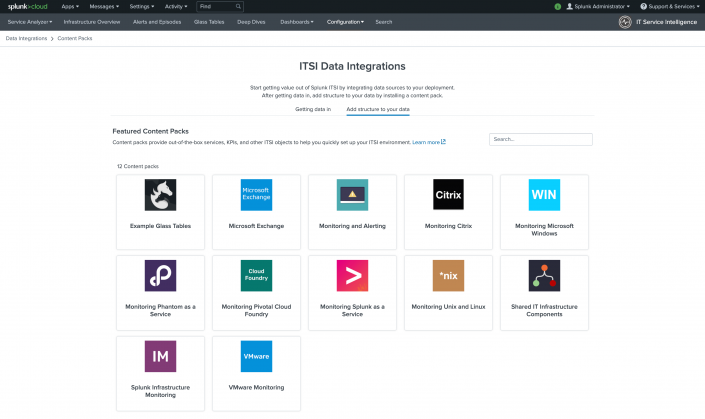Viewport: 705px width, 419px height.
Task: Click the Content Packs breadcrumb
Action: click(x=75, y=39)
